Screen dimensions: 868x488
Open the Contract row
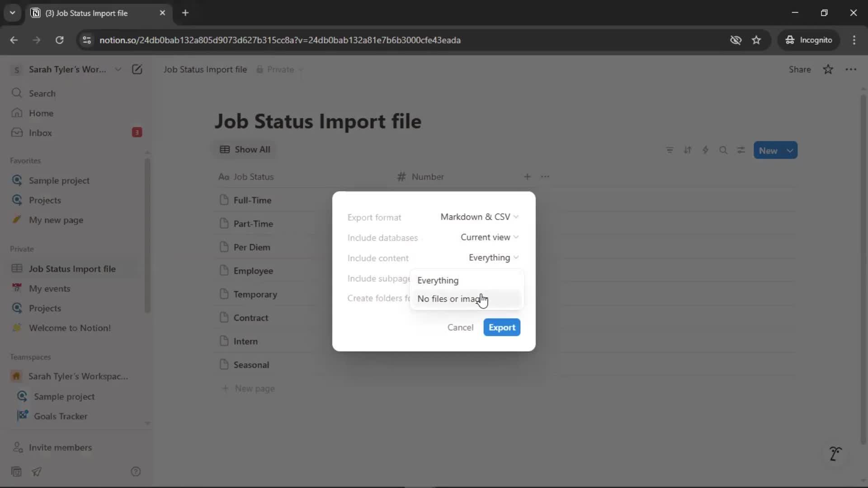(x=251, y=318)
